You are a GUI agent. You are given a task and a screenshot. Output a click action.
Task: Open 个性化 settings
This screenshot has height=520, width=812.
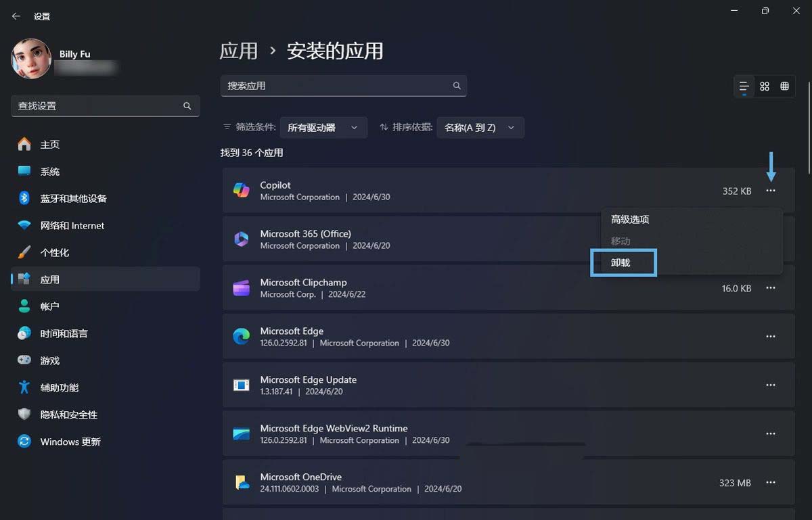coord(106,252)
